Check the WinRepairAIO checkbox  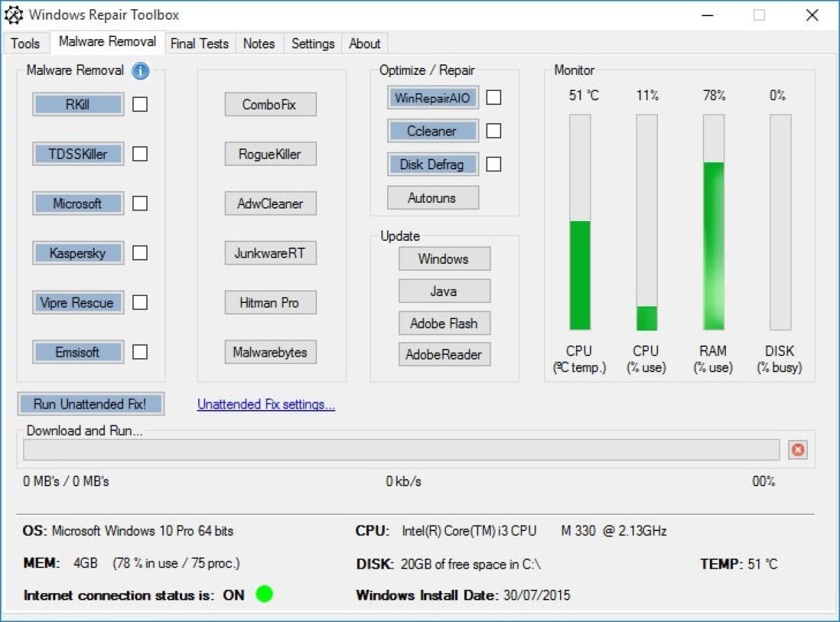pyautogui.click(x=493, y=97)
